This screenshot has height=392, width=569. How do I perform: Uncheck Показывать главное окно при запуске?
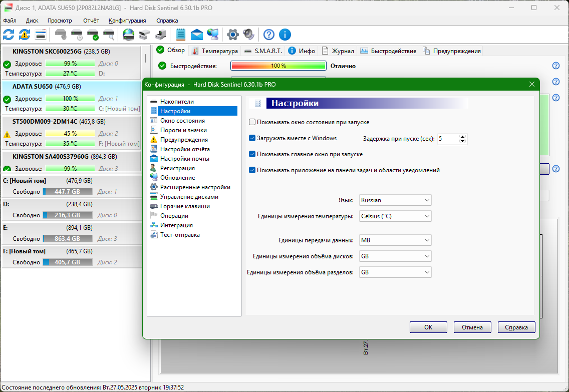point(252,154)
